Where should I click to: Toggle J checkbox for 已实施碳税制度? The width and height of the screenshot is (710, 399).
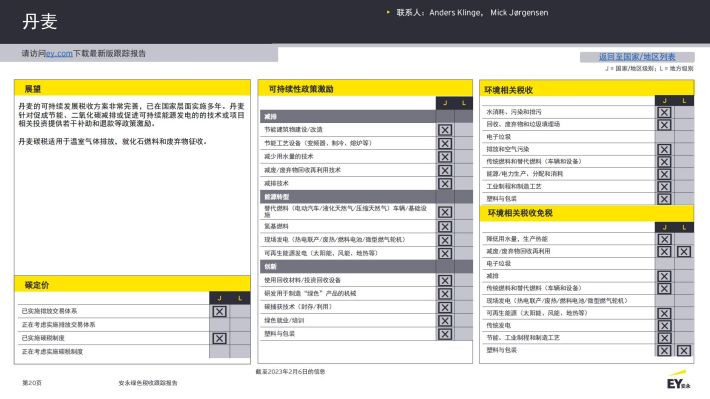point(220,338)
